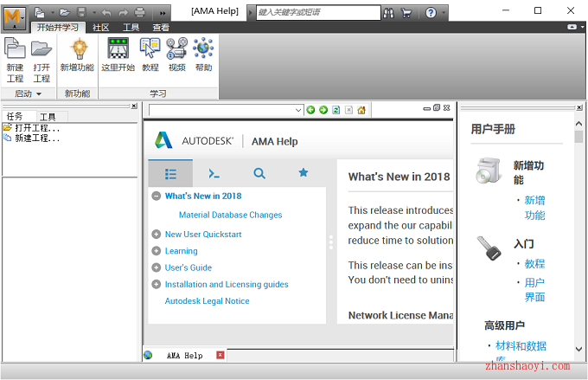Screen dimensions: 588x380
Task: Close the right user manual panel
Action: (x=579, y=107)
